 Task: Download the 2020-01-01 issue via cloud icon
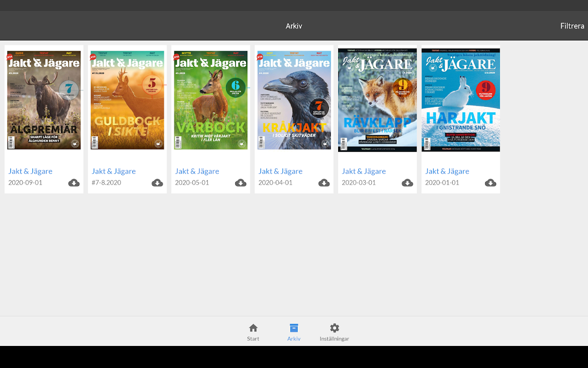491,183
